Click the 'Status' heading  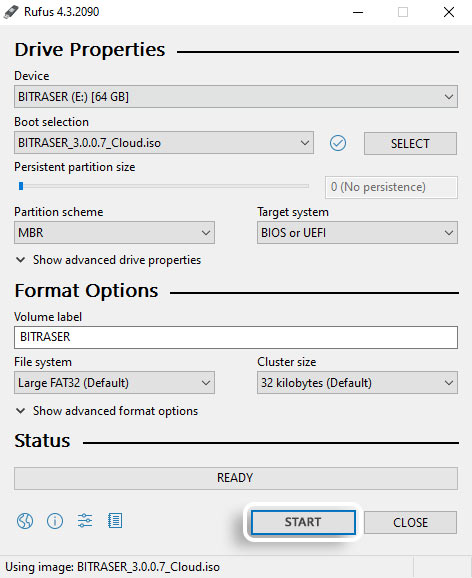[x=42, y=441]
